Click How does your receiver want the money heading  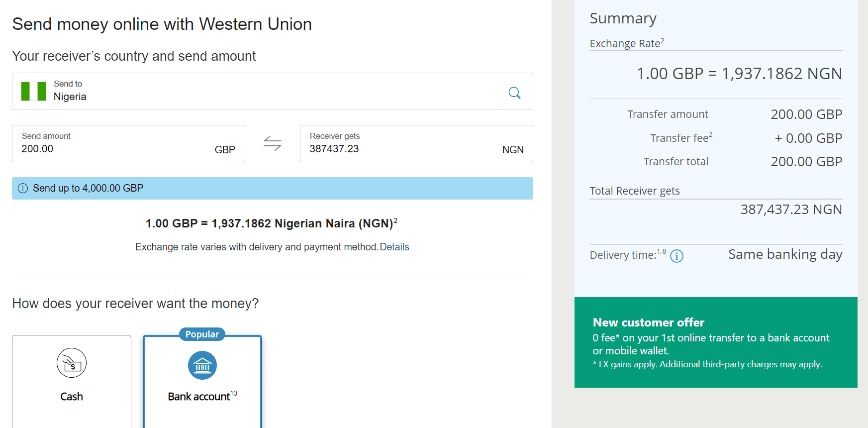click(135, 304)
